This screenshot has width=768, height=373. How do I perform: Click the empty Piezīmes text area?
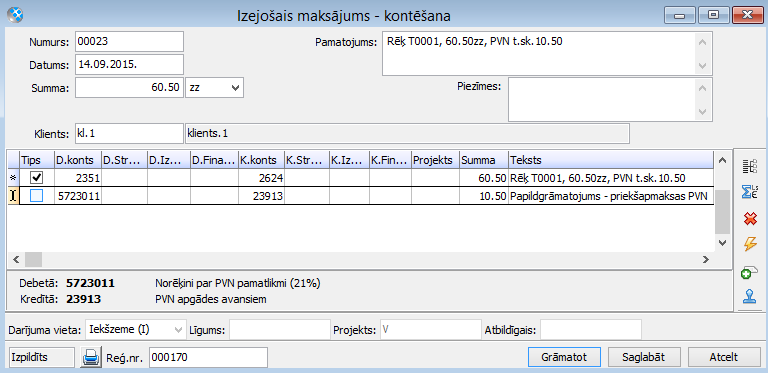601,99
